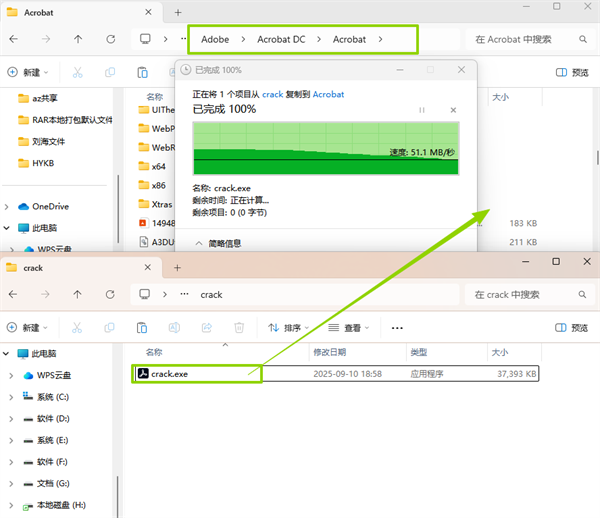
Task: Expand 软件 (D:) drive in sidebar
Action: tap(11, 419)
